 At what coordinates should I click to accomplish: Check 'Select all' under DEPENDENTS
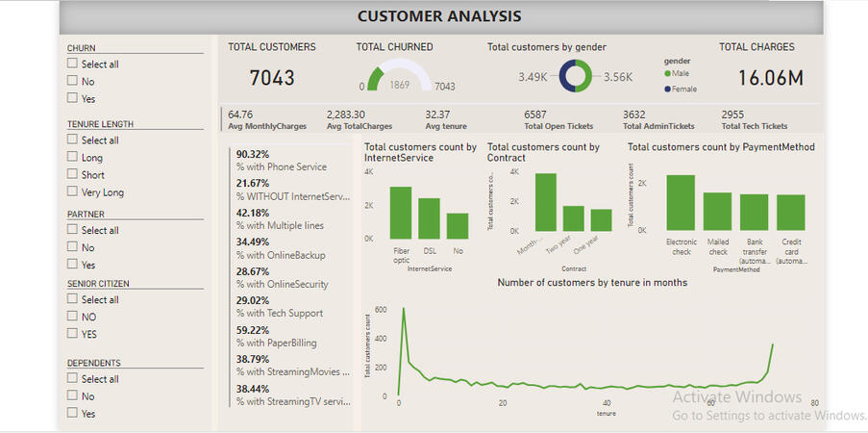pyautogui.click(x=72, y=379)
